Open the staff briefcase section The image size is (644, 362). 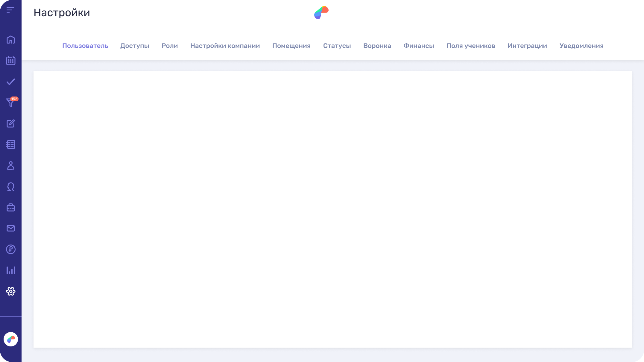click(11, 207)
